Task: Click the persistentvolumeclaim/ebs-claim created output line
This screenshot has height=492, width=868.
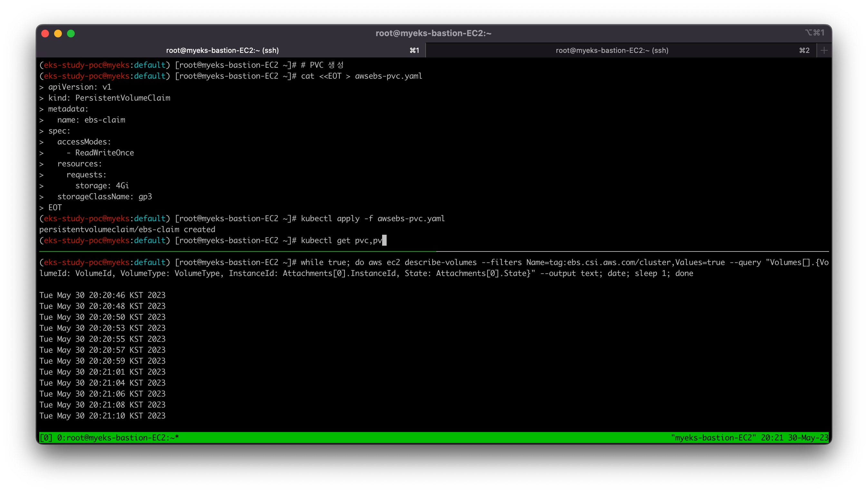Action: click(x=127, y=230)
